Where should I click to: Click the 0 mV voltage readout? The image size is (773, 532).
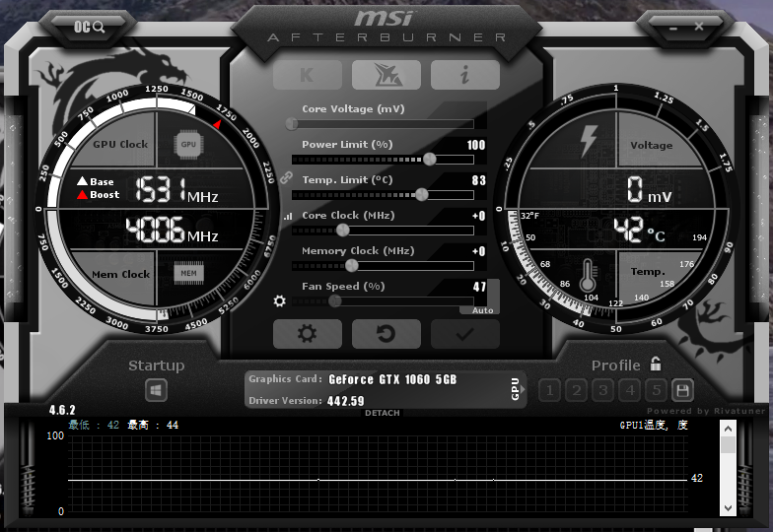649,190
